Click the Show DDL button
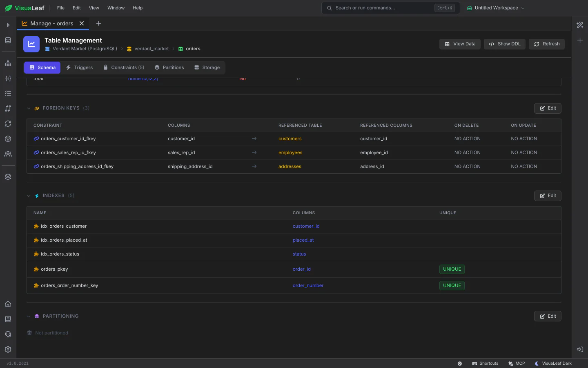The width and height of the screenshot is (588, 368). coord(505,44)
